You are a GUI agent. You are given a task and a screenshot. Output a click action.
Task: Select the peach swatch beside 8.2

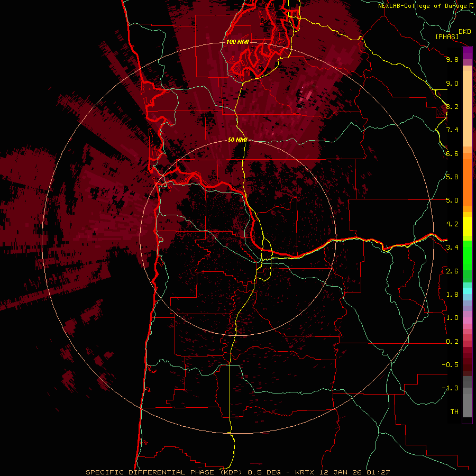(467, 108)
